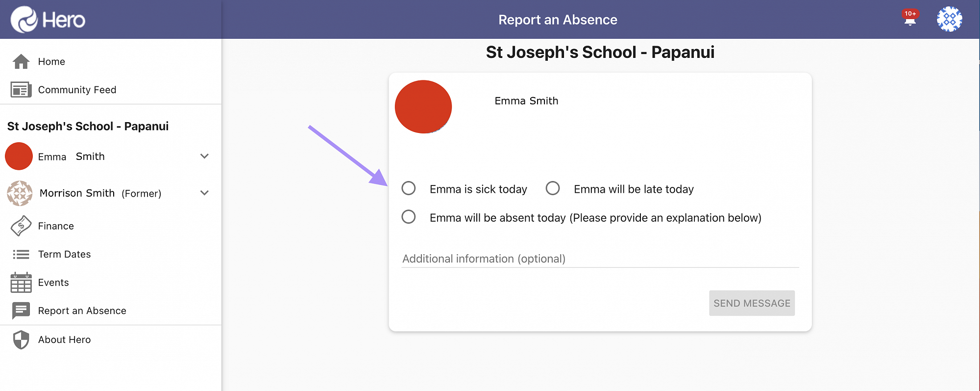The image size is (980, 391).
Task: Click the About Hero shield icon
Action: click(21, 339)
